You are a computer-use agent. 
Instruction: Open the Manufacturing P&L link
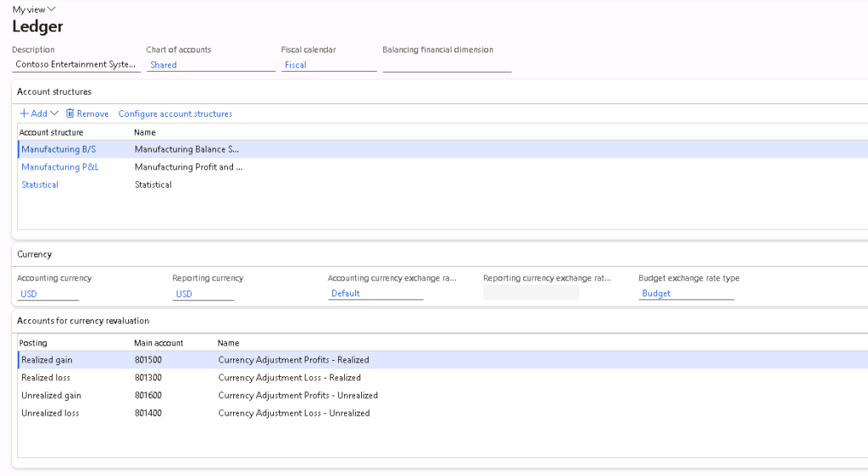tap(59, 167)
